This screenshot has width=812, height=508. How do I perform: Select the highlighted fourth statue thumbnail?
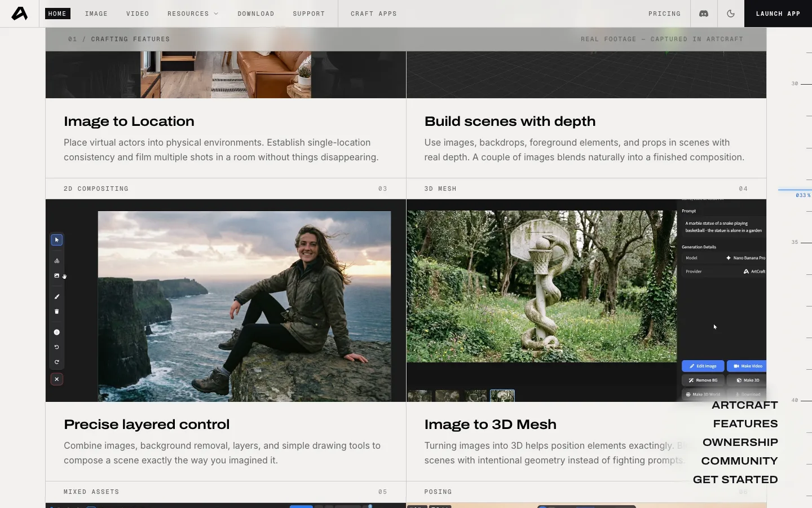click(502, 396)
